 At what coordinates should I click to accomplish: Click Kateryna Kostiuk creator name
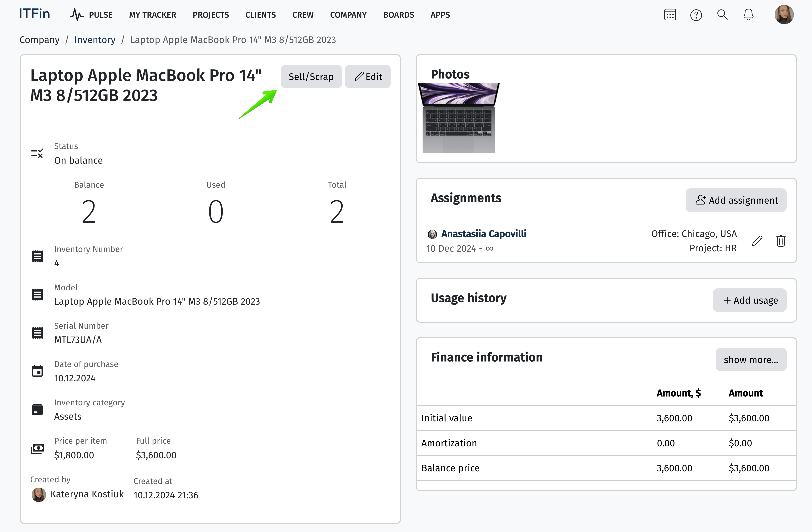pos(87,494)
